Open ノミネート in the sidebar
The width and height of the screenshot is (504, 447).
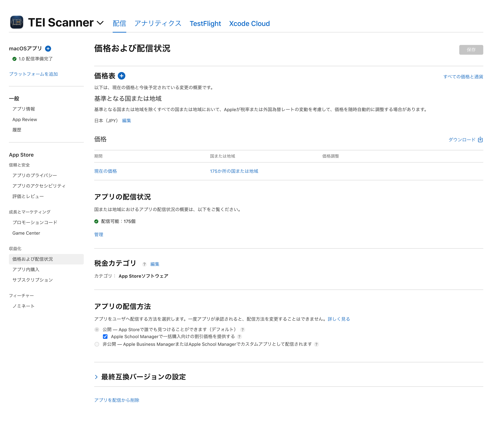tap(24, 306)
